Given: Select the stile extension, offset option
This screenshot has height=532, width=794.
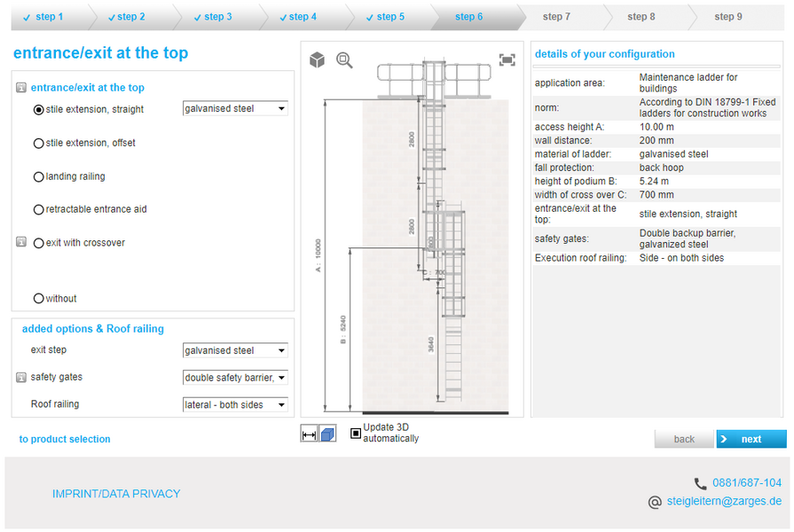Looking at the screenshot, I should pos(38,143).
